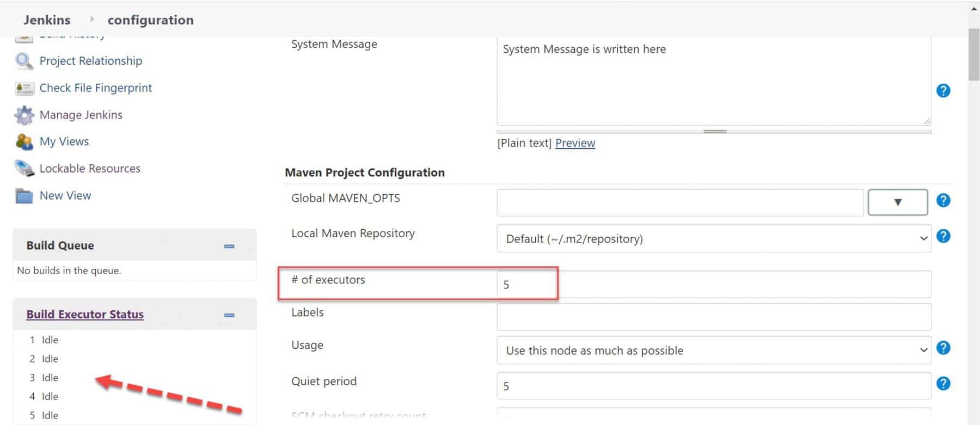The image size is (980, 425).
Task: Open help for Quiet period
Action: point(943,384)
